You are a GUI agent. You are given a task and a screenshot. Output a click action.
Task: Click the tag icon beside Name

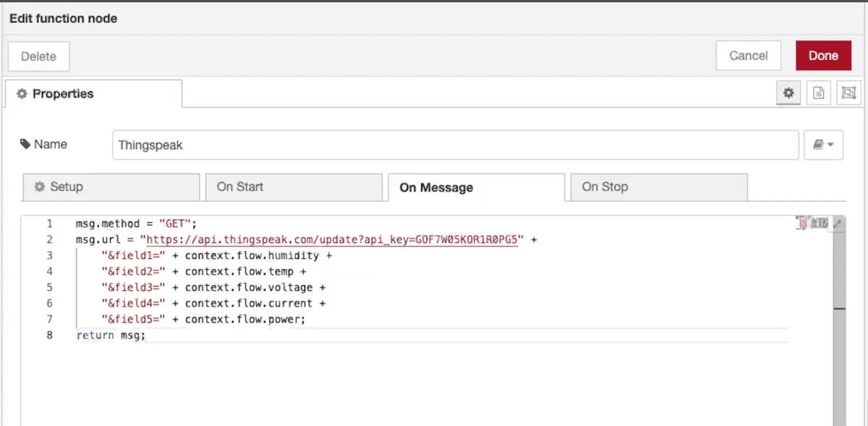pyautogui.click(x=26, y=145)
